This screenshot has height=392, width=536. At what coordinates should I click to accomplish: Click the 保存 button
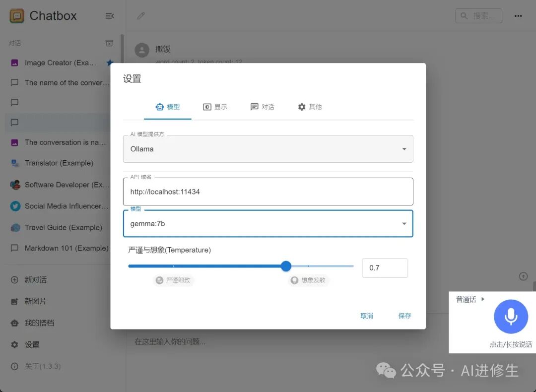404,316
